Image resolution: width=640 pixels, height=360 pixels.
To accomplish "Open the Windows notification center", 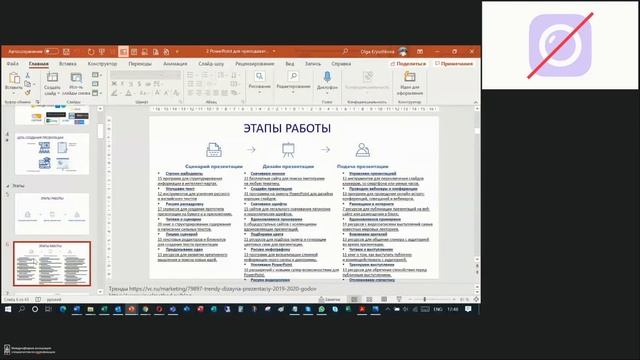I will point(468,309).
